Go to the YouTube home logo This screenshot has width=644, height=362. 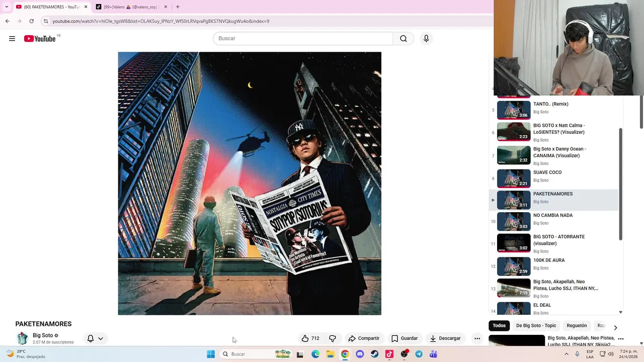point(40,39)
